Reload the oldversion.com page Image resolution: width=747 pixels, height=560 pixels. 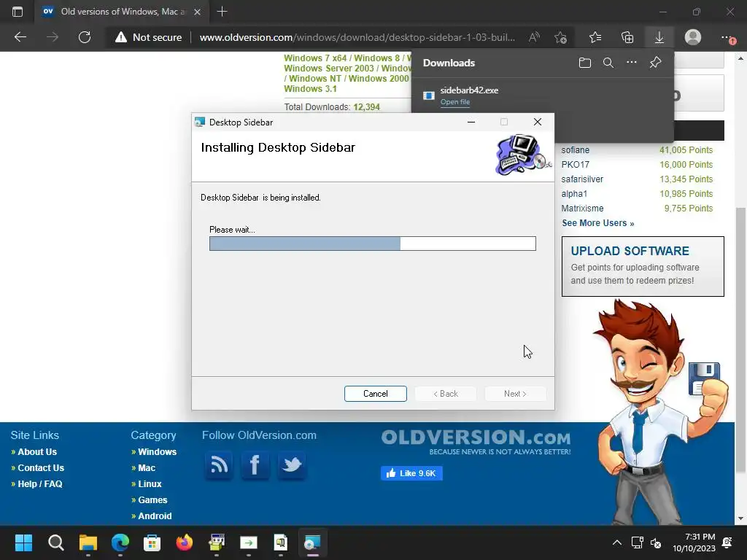[x=85, y=37]
